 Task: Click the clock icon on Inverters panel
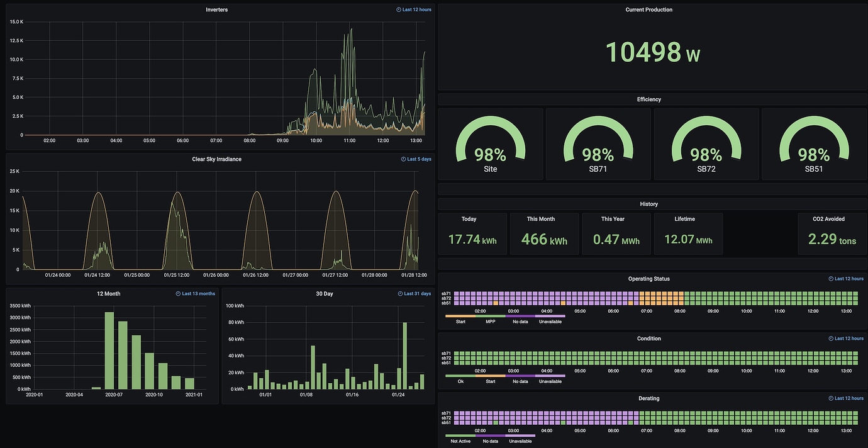(x=399, y=10)
